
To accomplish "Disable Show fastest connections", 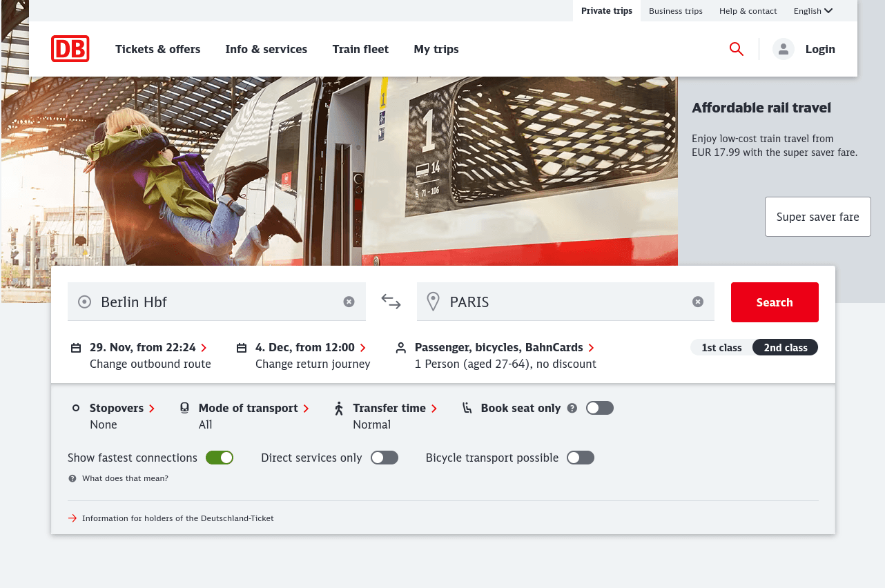I will (x=220, y=458).
